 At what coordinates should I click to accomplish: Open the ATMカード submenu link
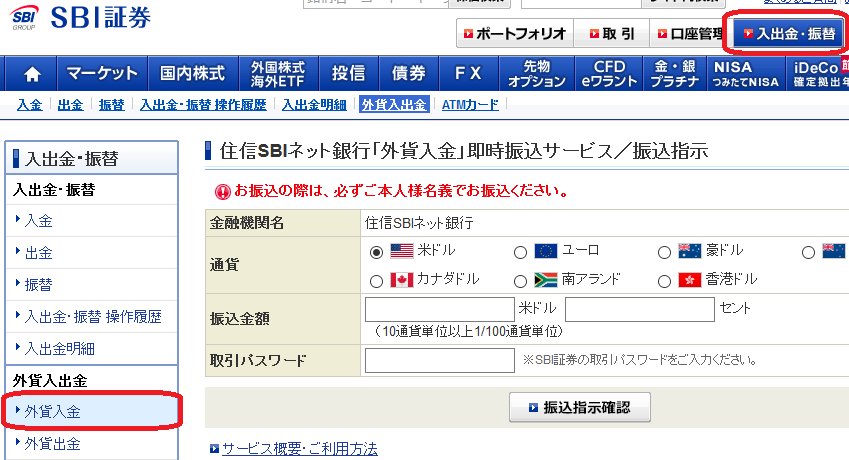tap(470, 104)
